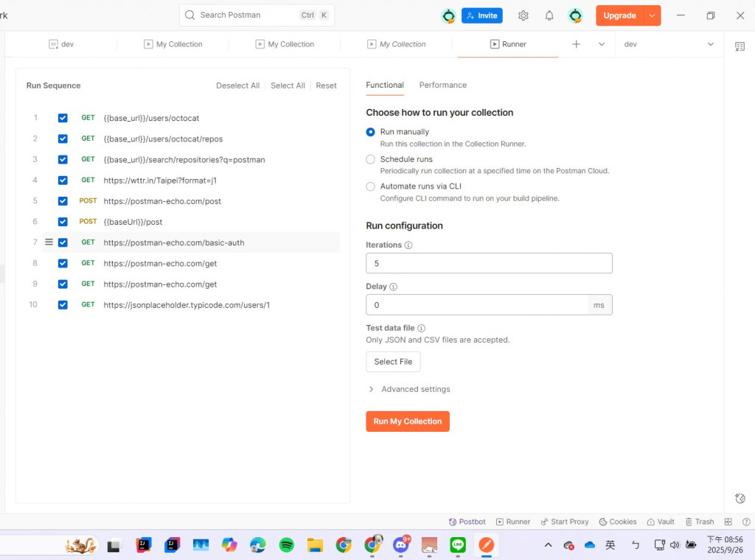755x560 pixels.
Task: Click the info icon next to Iterations
Action: click(x=408, y=245)
